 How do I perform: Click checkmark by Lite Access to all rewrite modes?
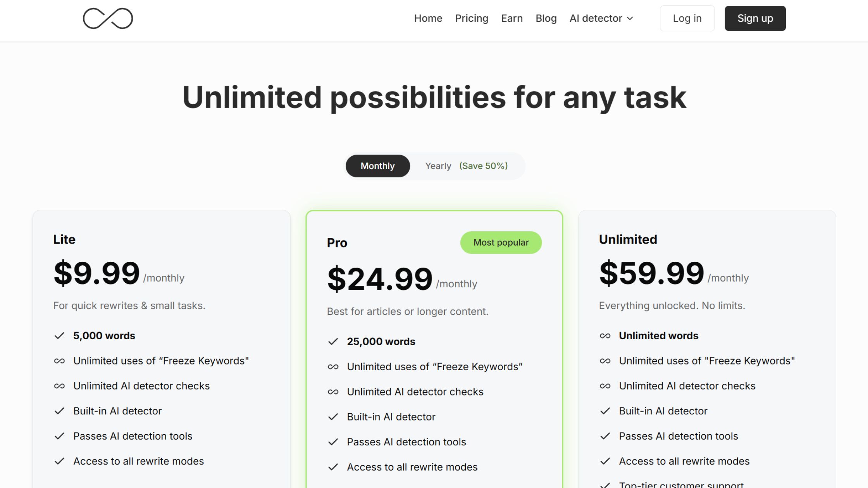(59, 461)
